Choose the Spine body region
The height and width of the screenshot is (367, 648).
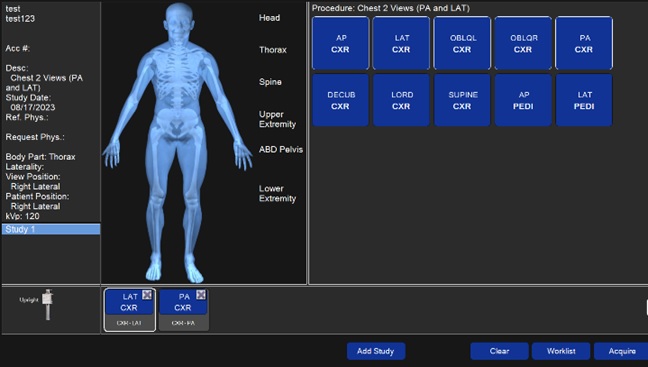pos(270,82)
